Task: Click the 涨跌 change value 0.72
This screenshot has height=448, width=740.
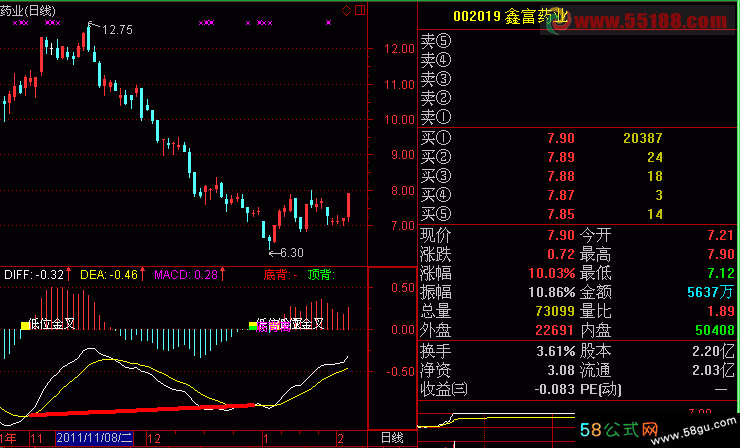Action: pyautogui.click(x=561, y=254)
